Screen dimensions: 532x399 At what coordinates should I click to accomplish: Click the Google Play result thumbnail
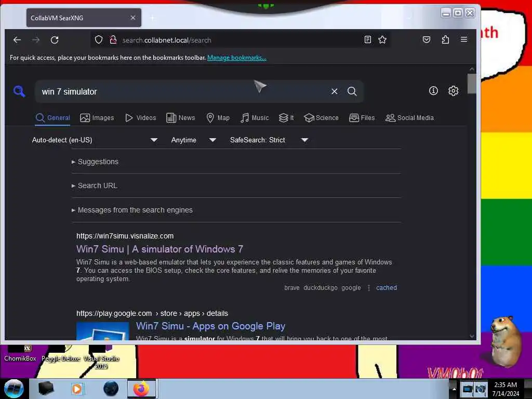tap(102, 331)
